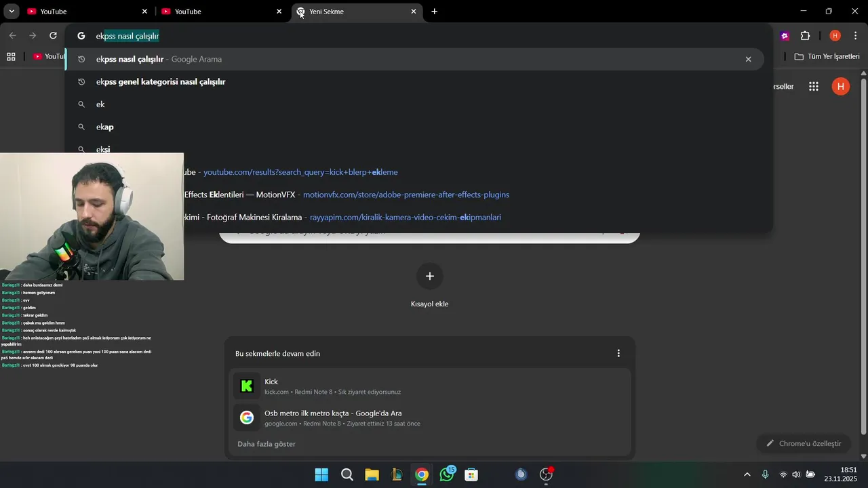Open League of Legends from taskbar

tap(397, 474)
